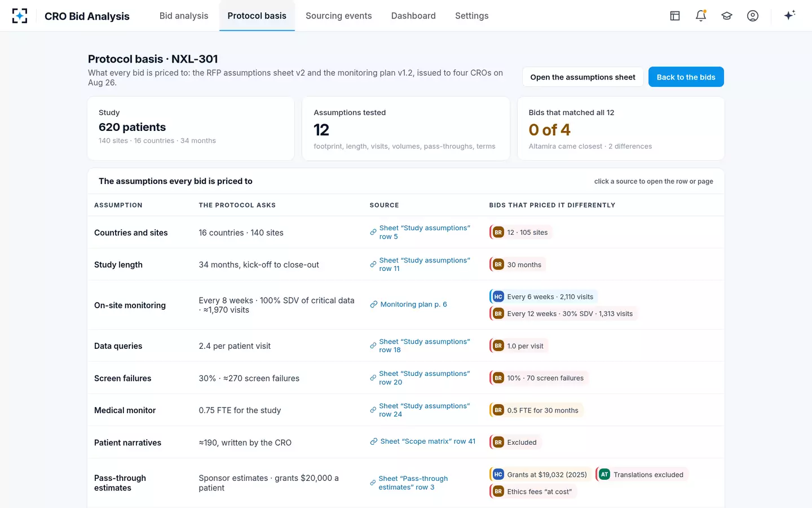Open source link Study assumptions row 24
The image size is (812, 508).
(x=420, y=410)
